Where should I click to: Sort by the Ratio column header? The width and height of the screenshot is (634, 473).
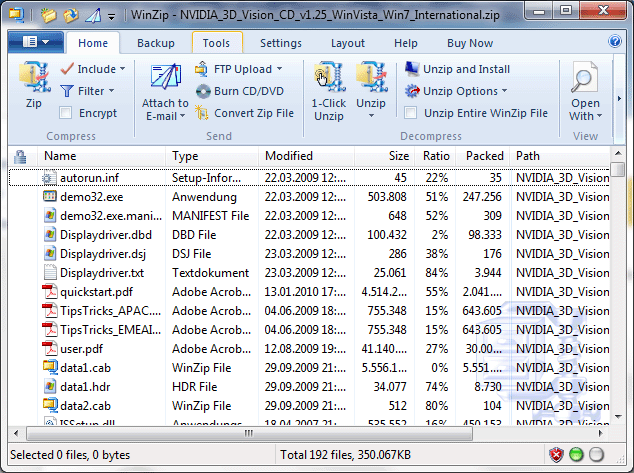point(435,156)
